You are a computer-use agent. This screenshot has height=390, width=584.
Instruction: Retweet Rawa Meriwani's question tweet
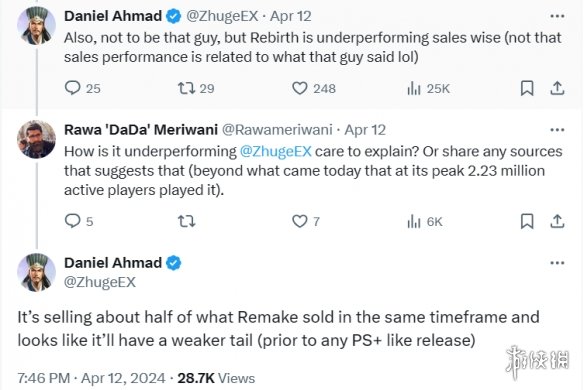click(186, 221)
